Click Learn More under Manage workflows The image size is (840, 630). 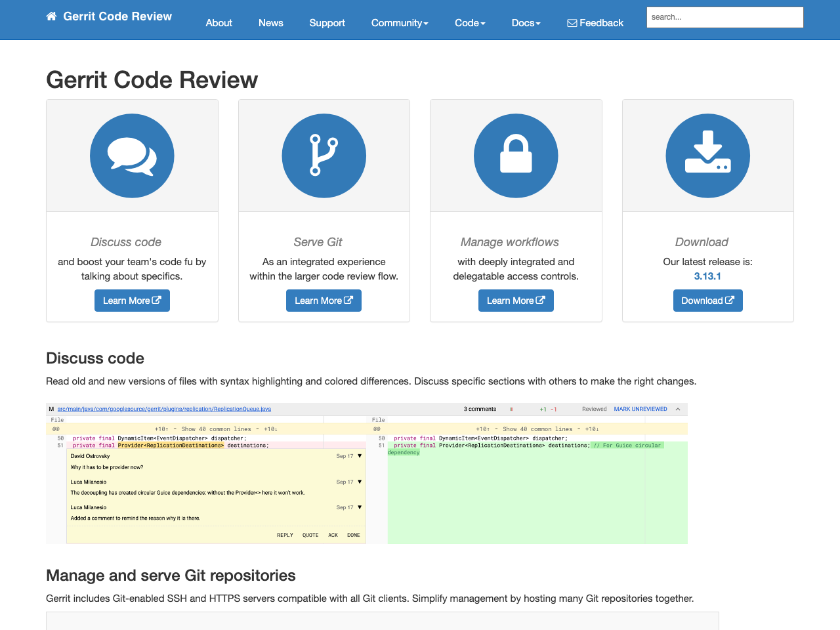(x=516, y=301)
